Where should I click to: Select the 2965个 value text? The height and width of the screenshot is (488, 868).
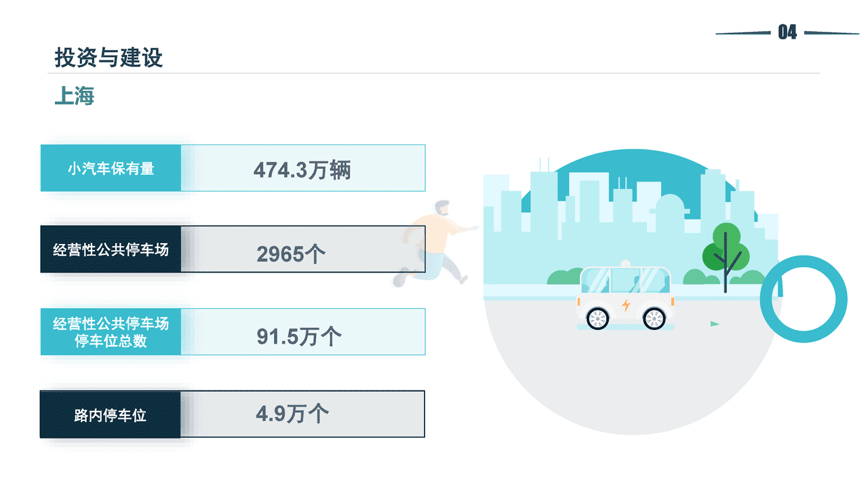[291, 254]
